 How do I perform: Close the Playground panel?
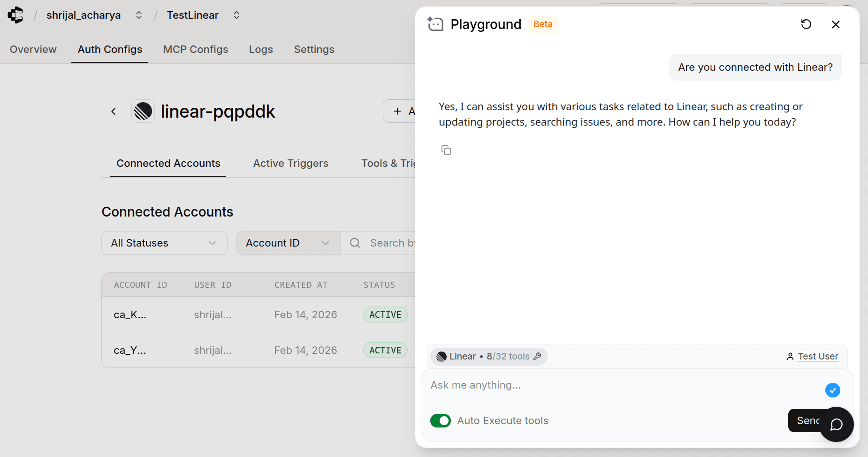[836, 24]
